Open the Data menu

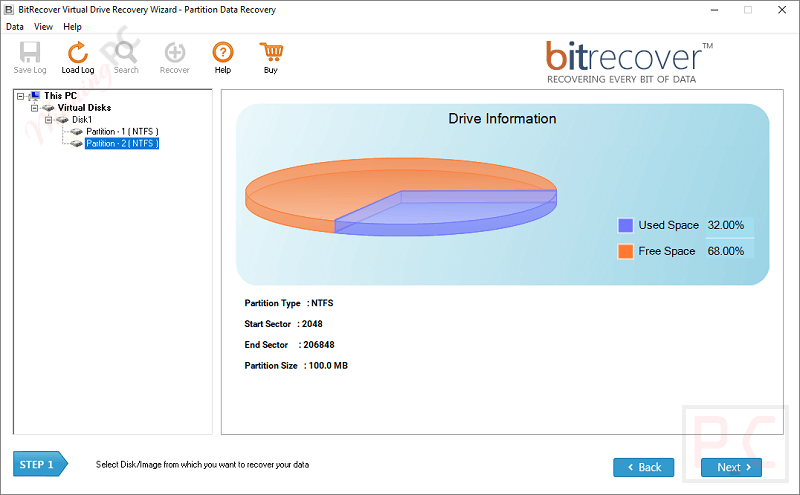tap(15, 27)
